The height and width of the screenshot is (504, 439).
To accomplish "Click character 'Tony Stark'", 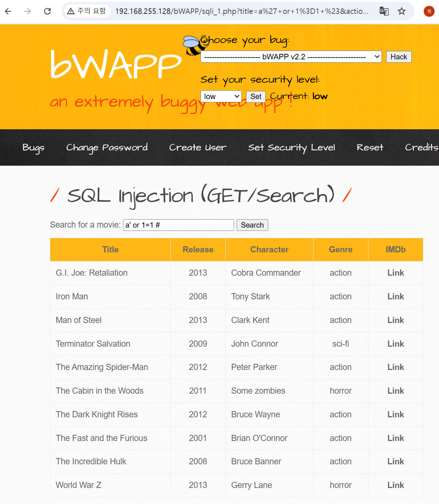I will [250, 296].
